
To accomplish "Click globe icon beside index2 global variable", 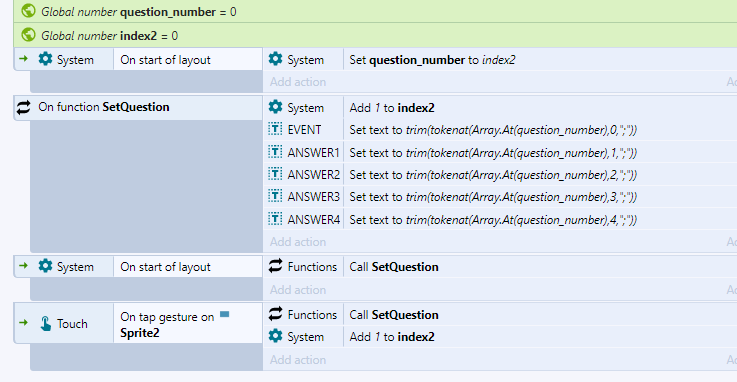I will (29, 35).
